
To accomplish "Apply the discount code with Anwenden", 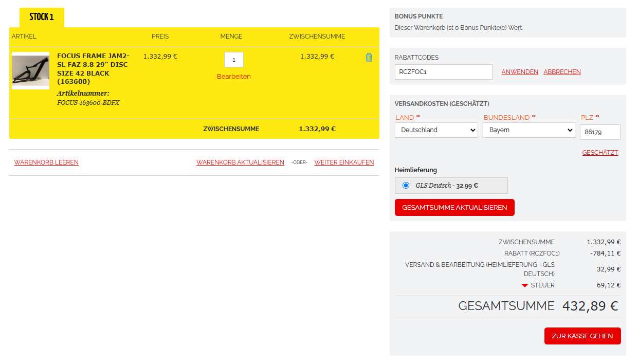I will [520, 72].
